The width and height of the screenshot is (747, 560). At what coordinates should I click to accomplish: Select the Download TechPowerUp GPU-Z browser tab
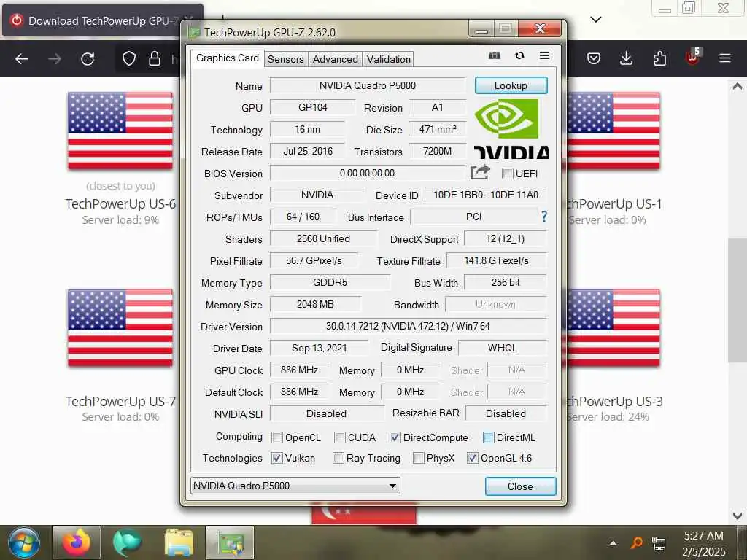(103, 20)
